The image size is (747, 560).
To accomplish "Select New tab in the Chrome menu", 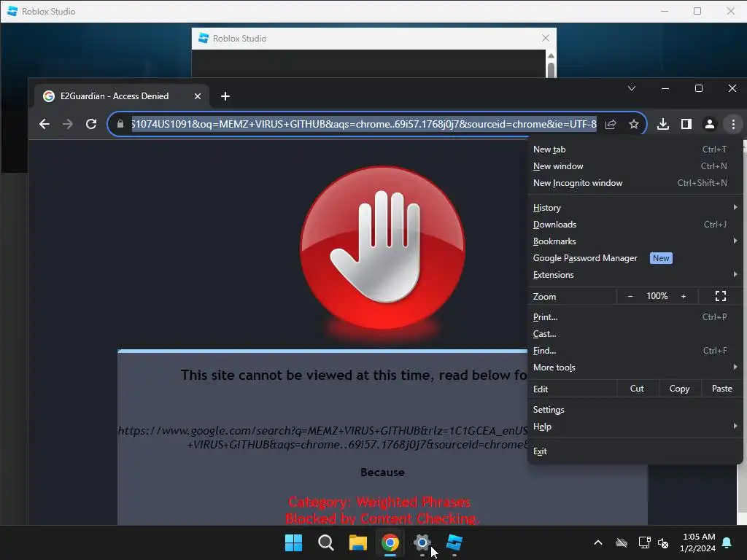I will pos(635,149).
